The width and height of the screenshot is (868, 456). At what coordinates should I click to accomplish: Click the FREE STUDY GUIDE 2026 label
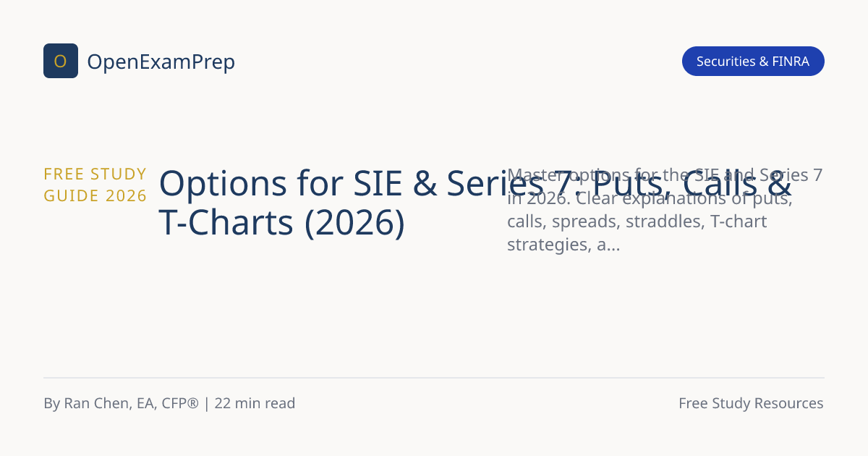[x=95, y=185]
